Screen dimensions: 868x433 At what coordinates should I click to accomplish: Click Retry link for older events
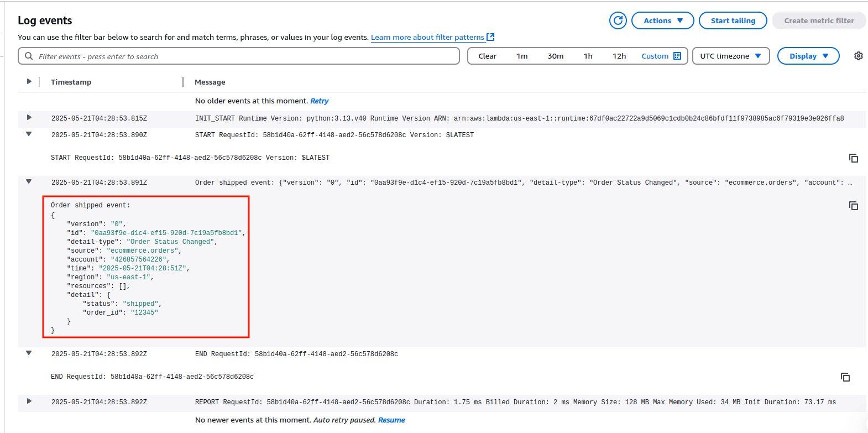pyautogui.click(x=319, y=101)
